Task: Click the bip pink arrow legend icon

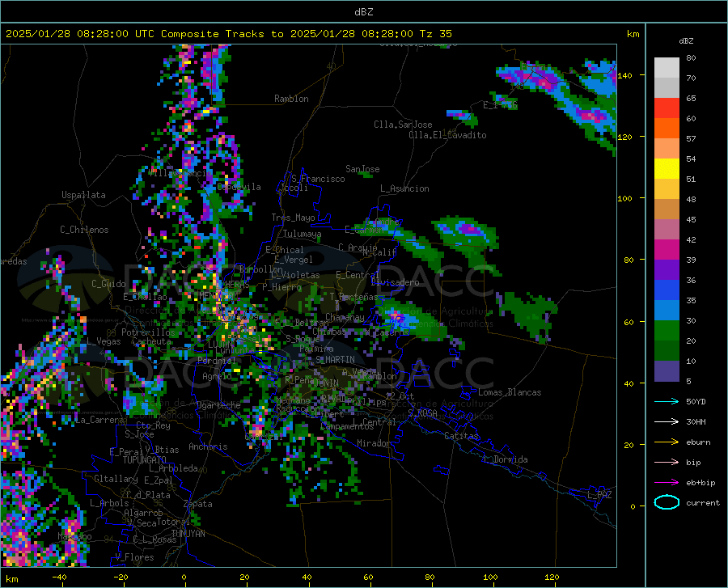Action: point(667,463)
